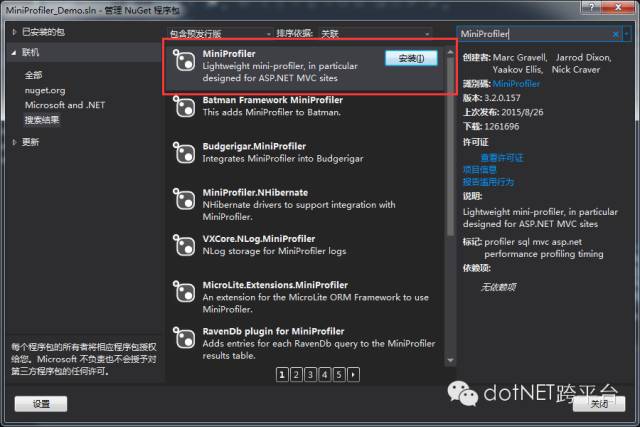Select 全部 source under 联机
Screen dimensions: 640x427
pyautogui.click(x=33, y=75)
